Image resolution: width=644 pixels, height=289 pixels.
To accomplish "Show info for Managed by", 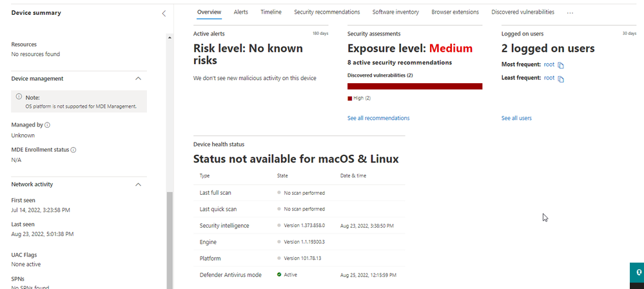I will [x=47, y=125].
